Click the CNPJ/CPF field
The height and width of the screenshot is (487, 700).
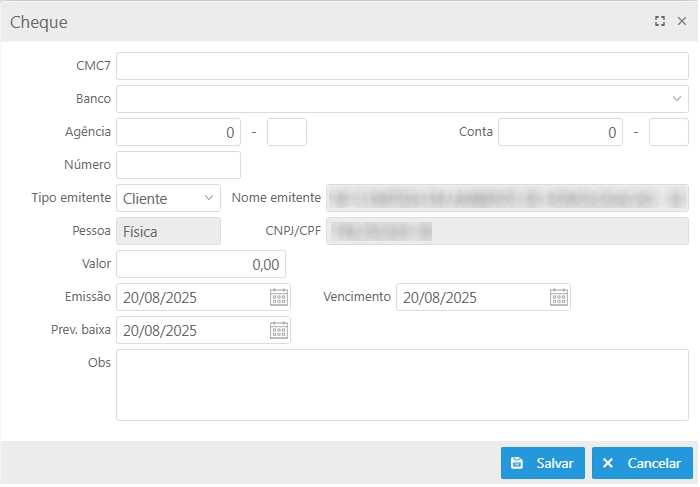(507, 231)
